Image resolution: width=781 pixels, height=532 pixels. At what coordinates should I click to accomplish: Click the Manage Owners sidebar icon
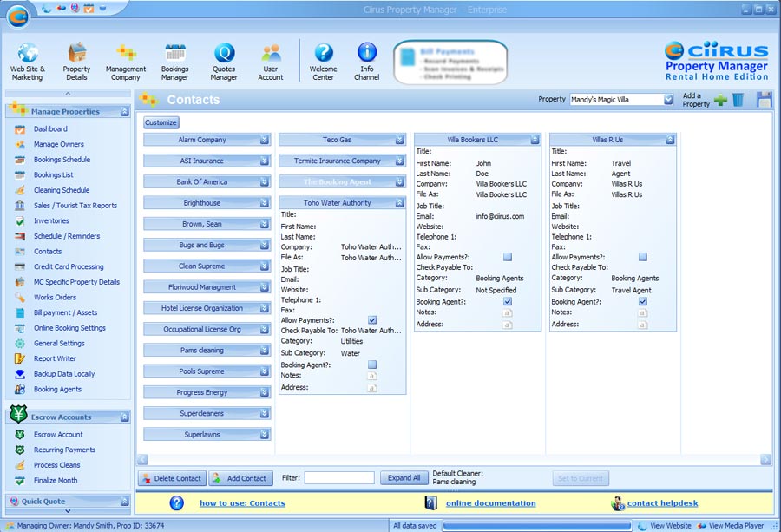point(20,144)
